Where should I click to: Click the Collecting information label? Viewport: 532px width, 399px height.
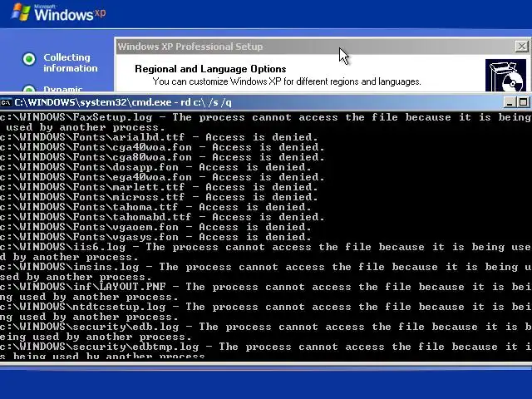(x=70, y=63)
